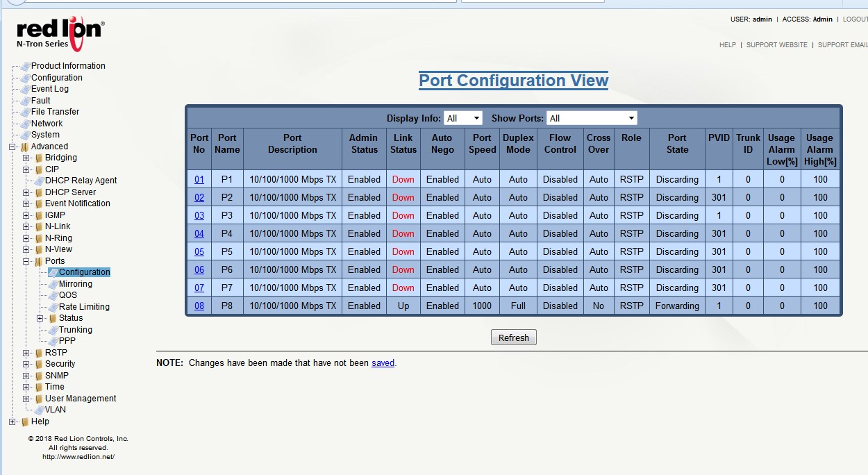Click the VLAN page icon
This screenshot has width=868, height=475.
coord(39,410)
